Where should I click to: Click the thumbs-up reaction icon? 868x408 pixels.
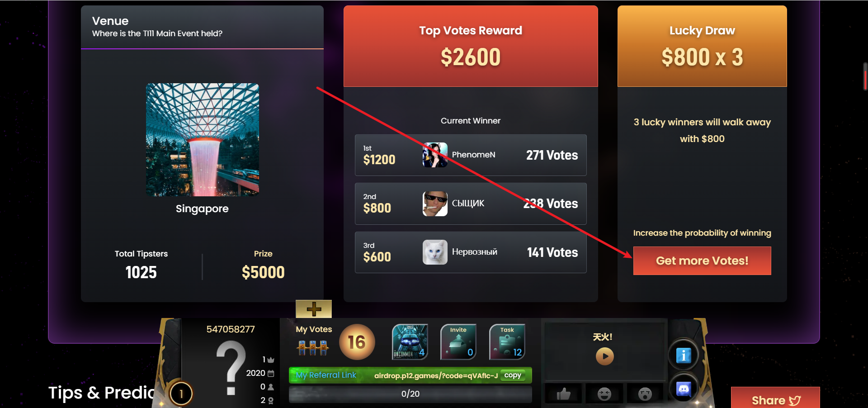[563, 394]
